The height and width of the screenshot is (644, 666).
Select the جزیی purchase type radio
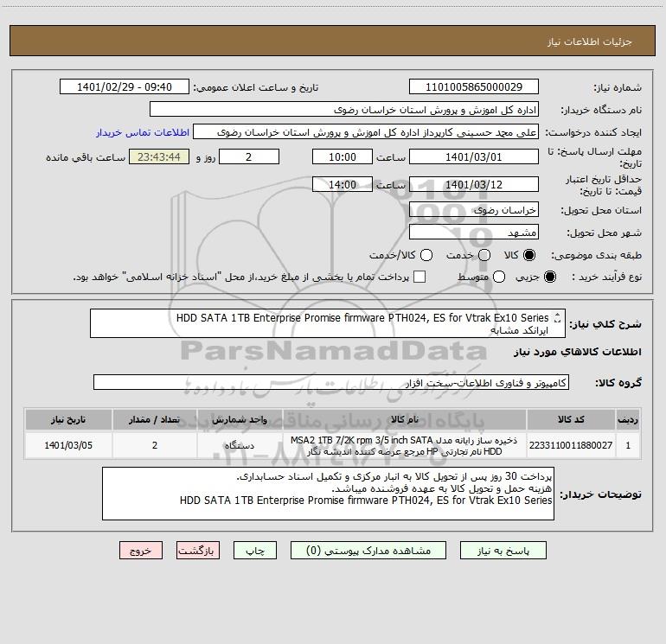(550, 277)
